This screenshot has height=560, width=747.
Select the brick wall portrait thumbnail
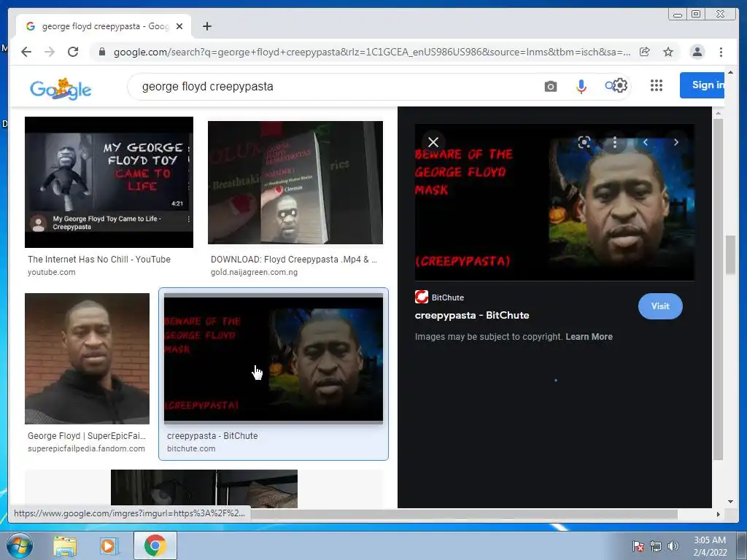[88, 359]
